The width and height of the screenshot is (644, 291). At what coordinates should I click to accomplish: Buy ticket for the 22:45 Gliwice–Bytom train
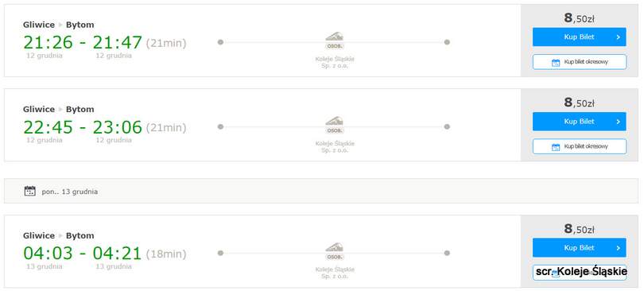pyautogui.click(x=579, y=122)
